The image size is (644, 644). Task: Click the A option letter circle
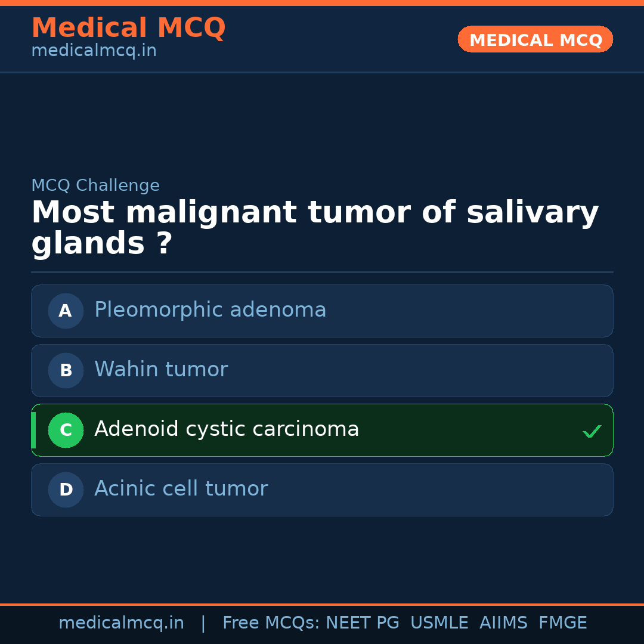coord(66,311)
